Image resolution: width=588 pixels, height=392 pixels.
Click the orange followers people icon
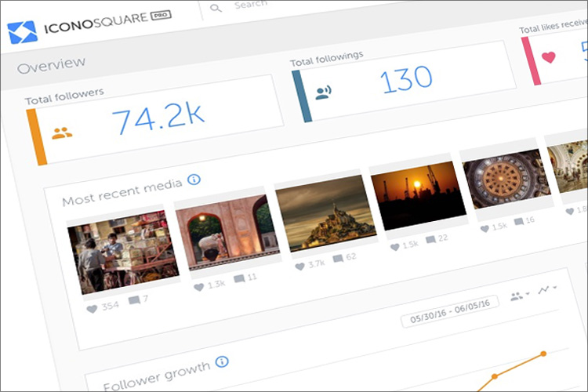tap(62, 132)
